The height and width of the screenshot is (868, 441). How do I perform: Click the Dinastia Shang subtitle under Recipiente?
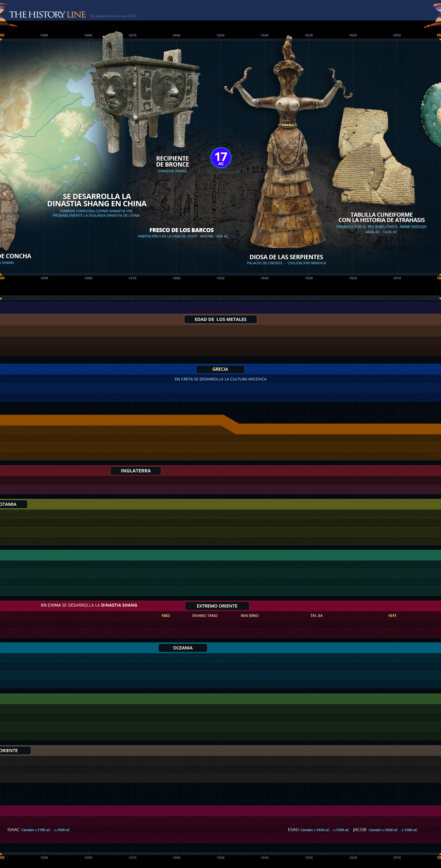[x=173, y=171]
